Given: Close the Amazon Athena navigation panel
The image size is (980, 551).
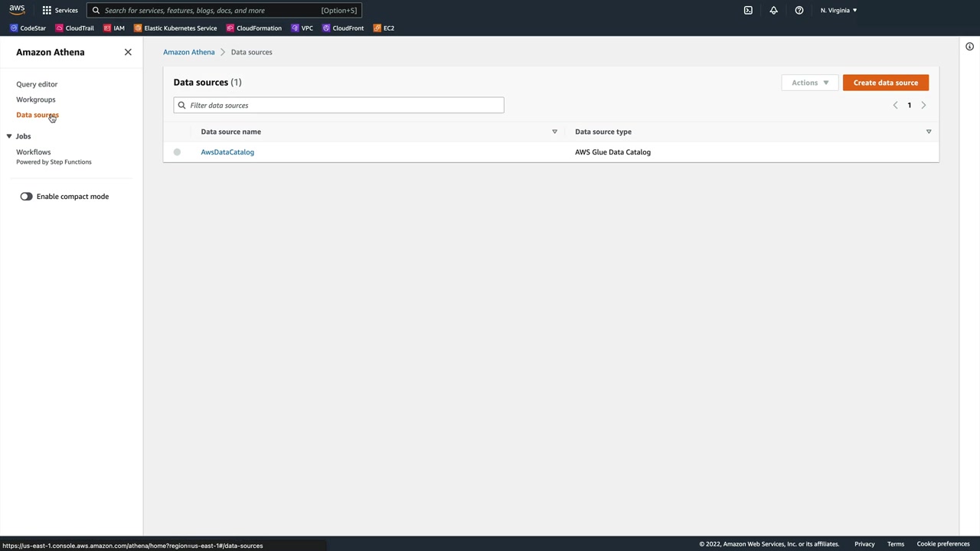Looking at the screenshot, I should click(x=128, y=52).
